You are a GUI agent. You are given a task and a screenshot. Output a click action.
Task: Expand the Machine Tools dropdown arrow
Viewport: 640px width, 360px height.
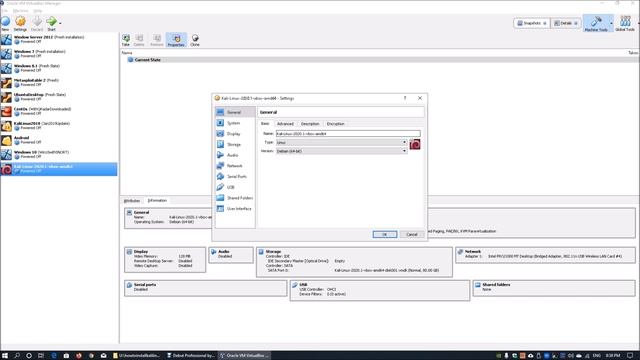[x=611, y=23]
